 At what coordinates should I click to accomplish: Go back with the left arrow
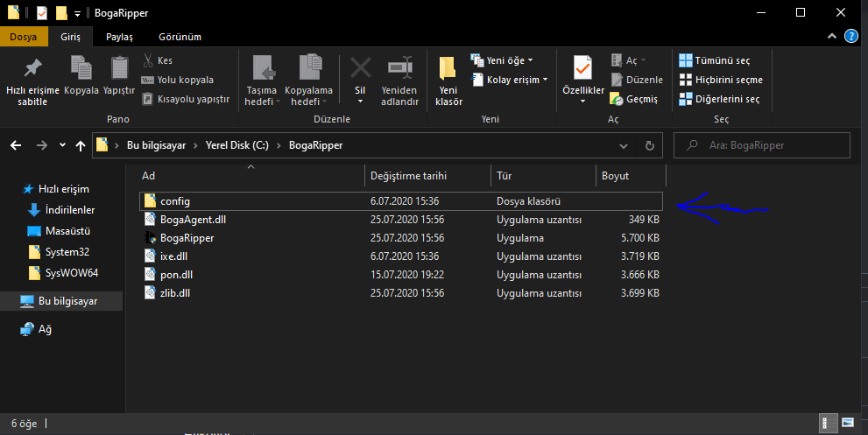click(16, 145)
